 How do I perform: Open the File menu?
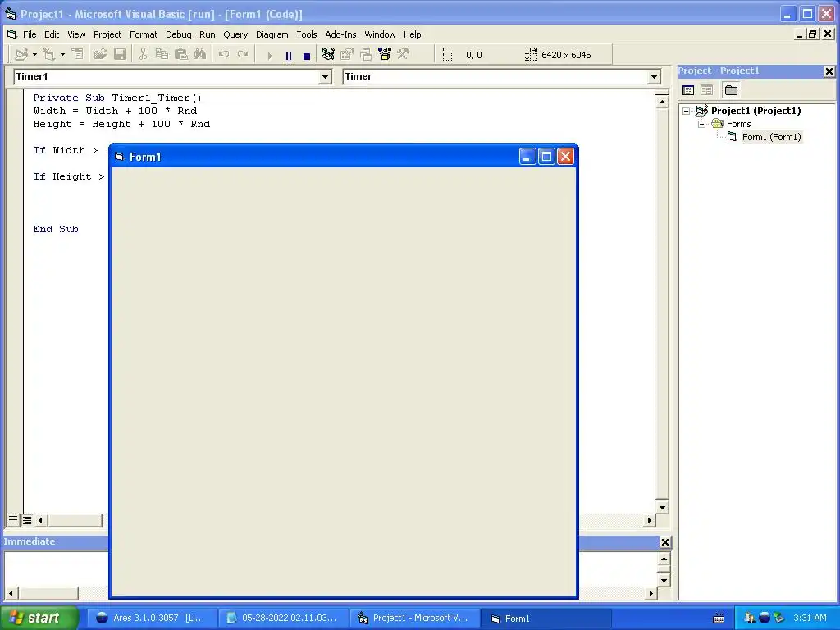coord(30,34)
